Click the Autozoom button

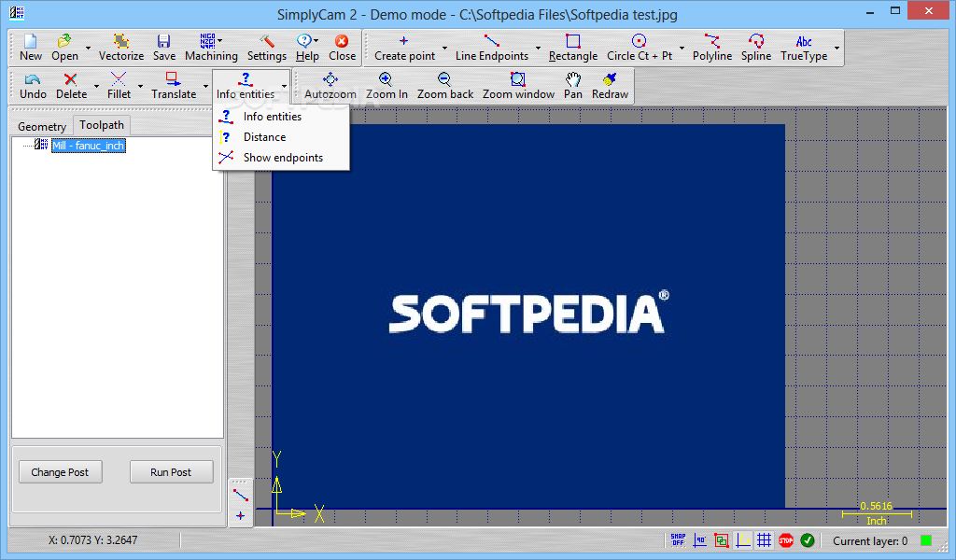[330, 86]
